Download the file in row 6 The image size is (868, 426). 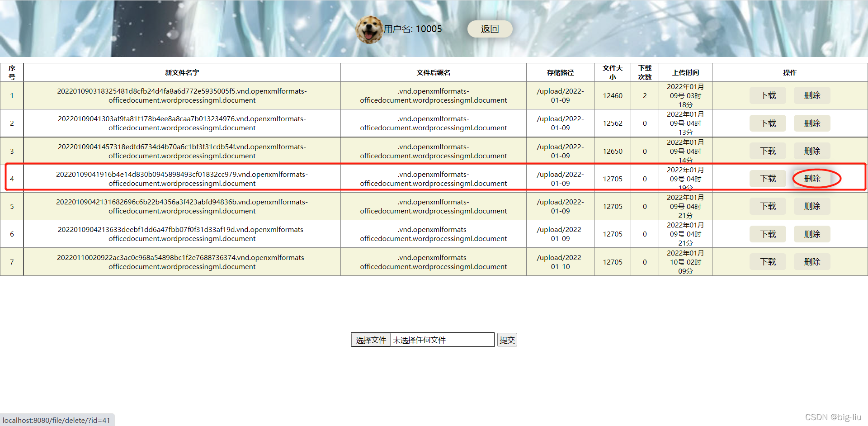click(768, 234)
